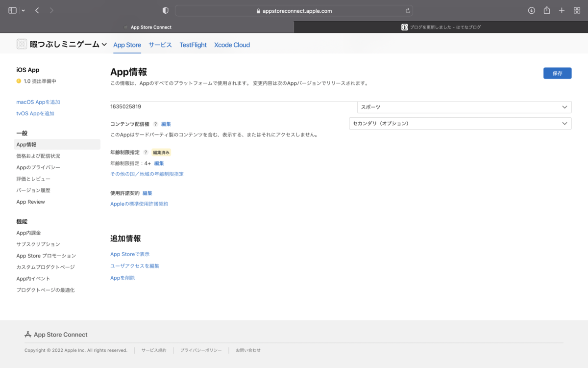Image resolution: width=588 pixels, height=368 pixels.
Task: Click the 編集済み badge
Action: coord(161,153)
